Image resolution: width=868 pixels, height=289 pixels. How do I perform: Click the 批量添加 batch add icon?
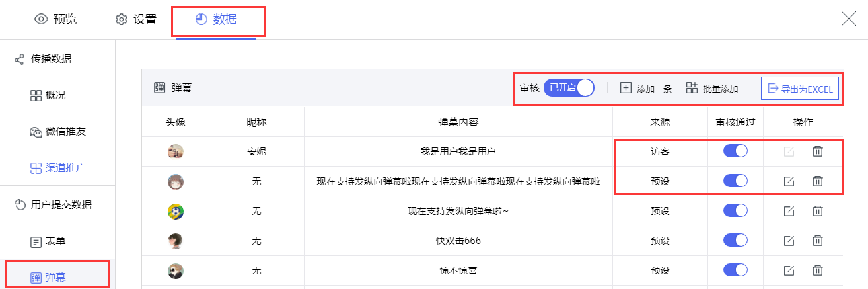point(692,88)
